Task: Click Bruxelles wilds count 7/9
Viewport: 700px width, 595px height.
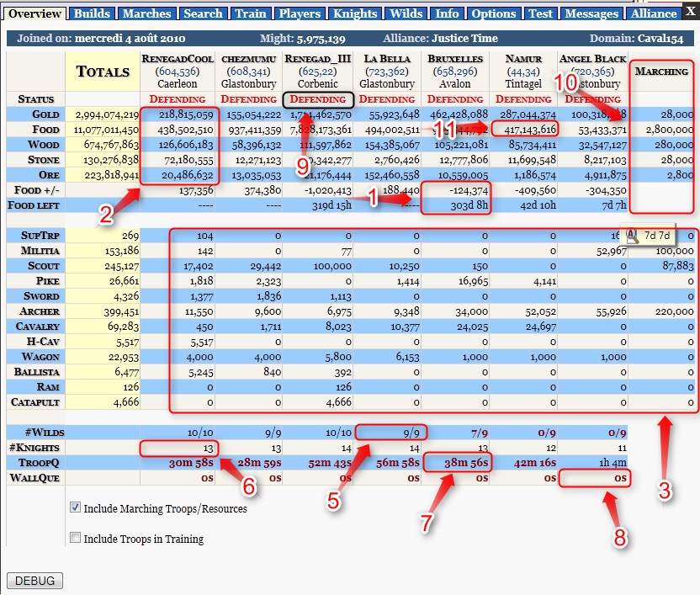Action: [x=479, y=433]
